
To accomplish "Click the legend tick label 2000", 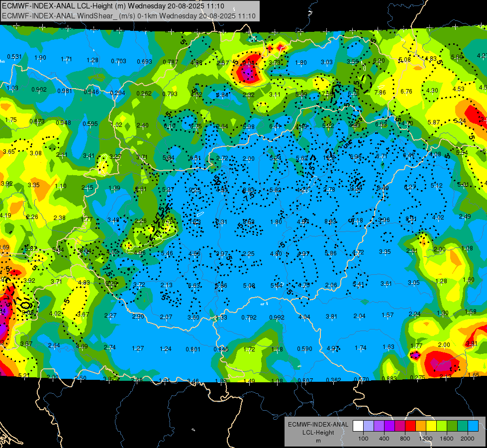I will (467, 439).
